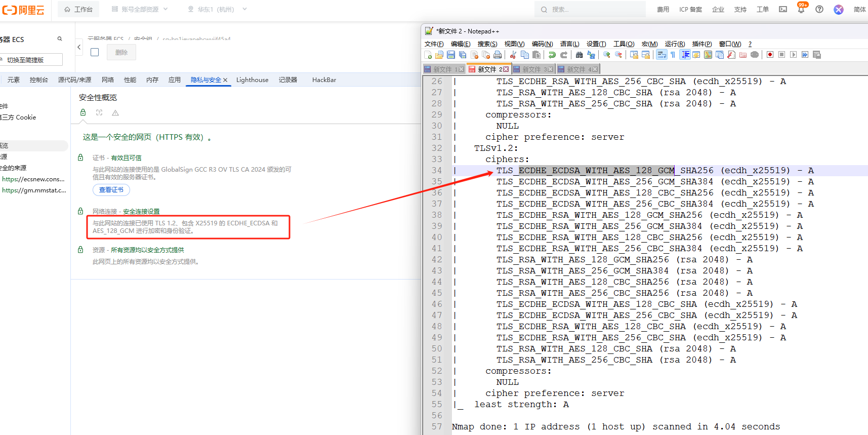Select https://gm.mmstat.c... origin in sidebar

pos(34,190)
